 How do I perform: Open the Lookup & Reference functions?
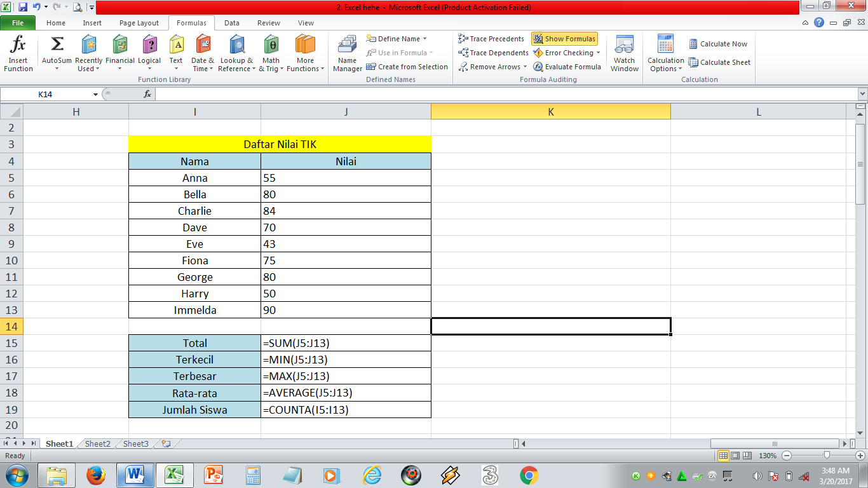point(236,53)
